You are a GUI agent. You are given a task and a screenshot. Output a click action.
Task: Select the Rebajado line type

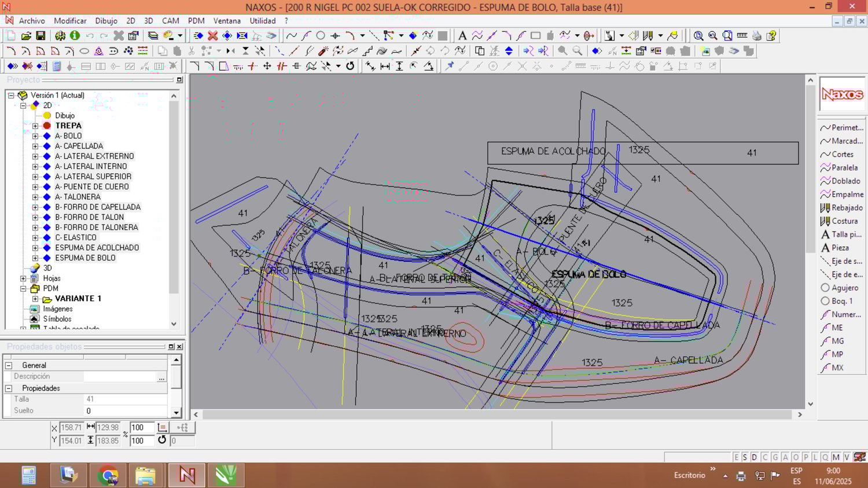coord(841,207)
